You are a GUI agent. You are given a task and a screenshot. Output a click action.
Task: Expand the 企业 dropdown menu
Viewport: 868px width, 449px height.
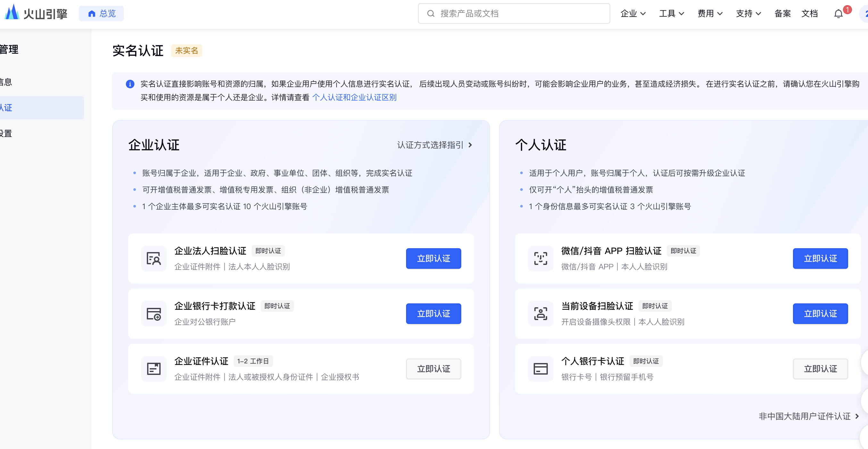pos(633,13)
